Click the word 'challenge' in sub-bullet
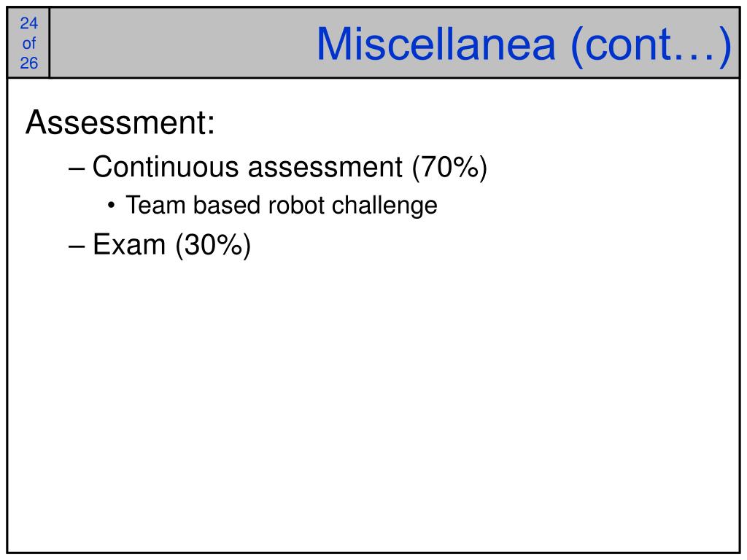Screen dimensions: 747x560 tap(384, 206)
